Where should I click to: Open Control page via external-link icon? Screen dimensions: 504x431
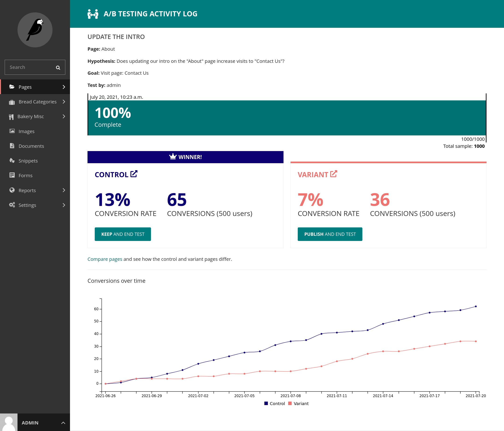point(134,174)
